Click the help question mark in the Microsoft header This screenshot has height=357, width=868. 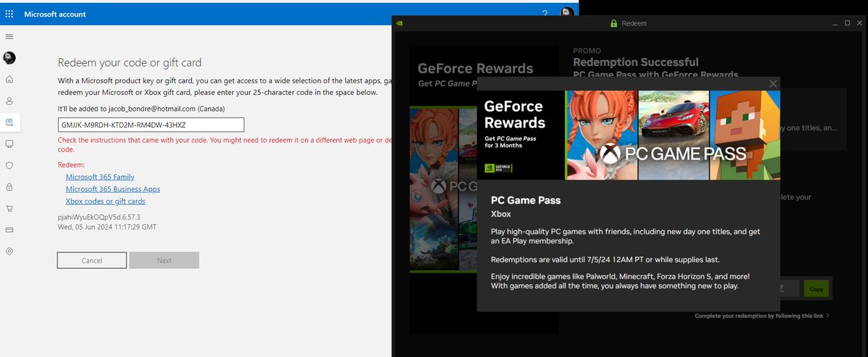pyautogui.click(x=545, y=14)
